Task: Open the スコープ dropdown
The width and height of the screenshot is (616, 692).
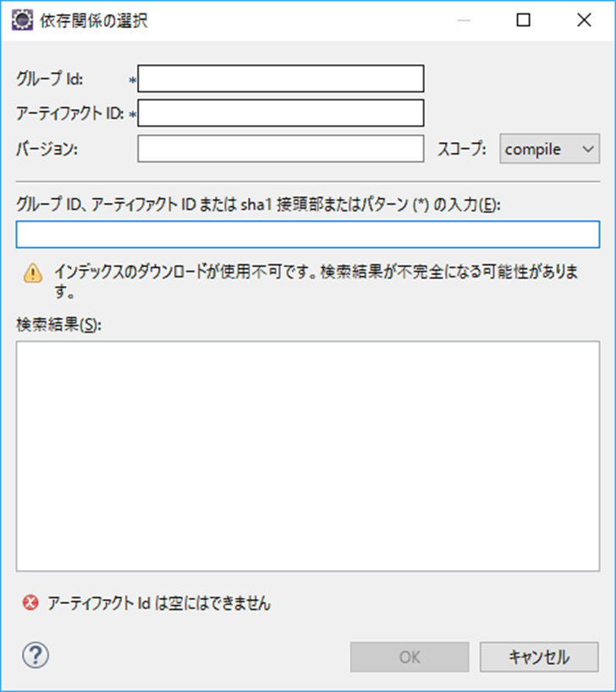Action: pyautogui.click(x=548, y=149)
